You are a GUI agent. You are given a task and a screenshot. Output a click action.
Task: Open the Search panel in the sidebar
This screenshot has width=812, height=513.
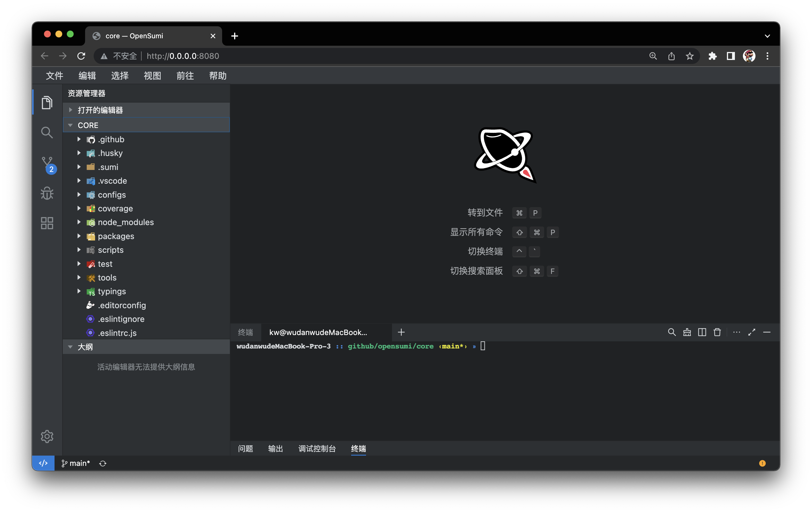point(47,132)
